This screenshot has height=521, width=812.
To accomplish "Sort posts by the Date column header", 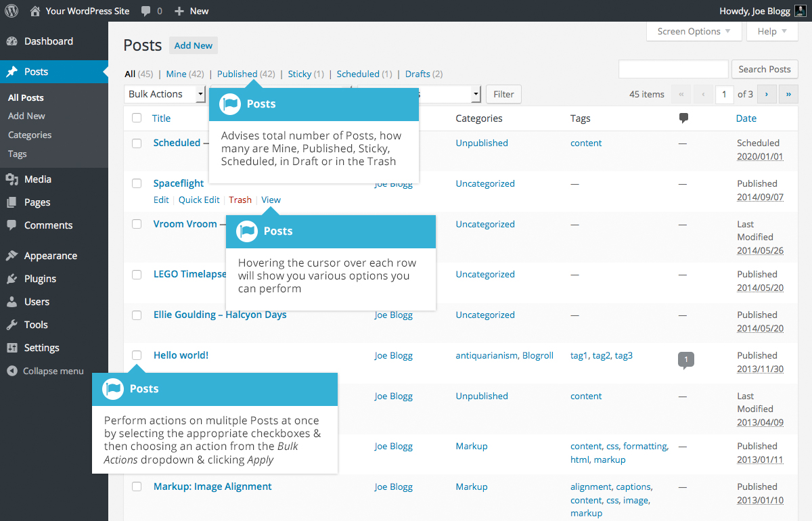I will pyautogui.click(x=746, y=118).
